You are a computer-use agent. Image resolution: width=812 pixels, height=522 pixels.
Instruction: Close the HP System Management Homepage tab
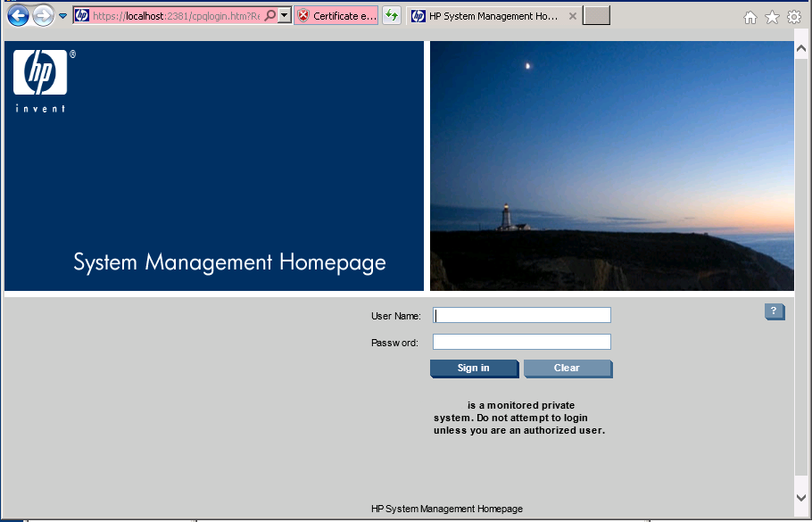(573, 16)
